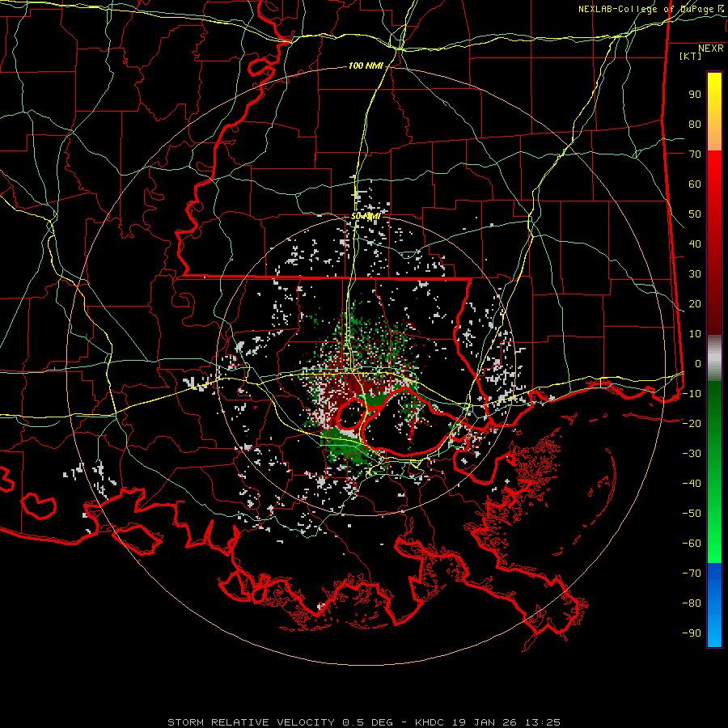Click the -40 value on the velocity scale
728x728 pixels.
[x=692, y=484]
